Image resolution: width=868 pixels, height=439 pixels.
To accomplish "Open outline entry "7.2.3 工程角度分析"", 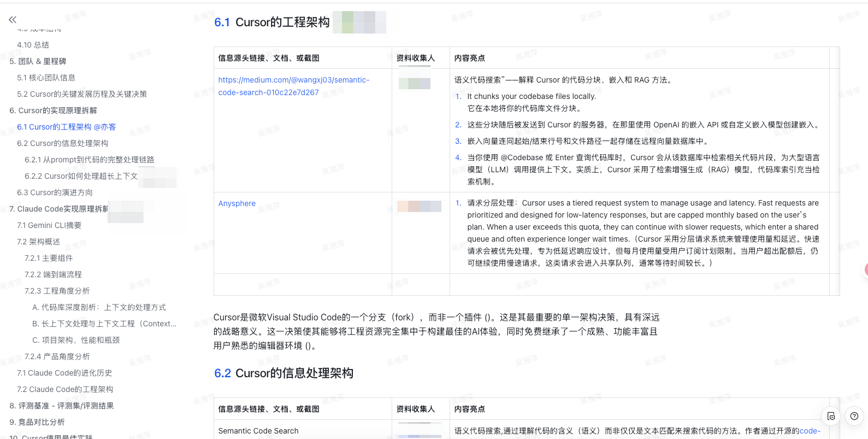I will pyautogui.click(x=57, y=291).
